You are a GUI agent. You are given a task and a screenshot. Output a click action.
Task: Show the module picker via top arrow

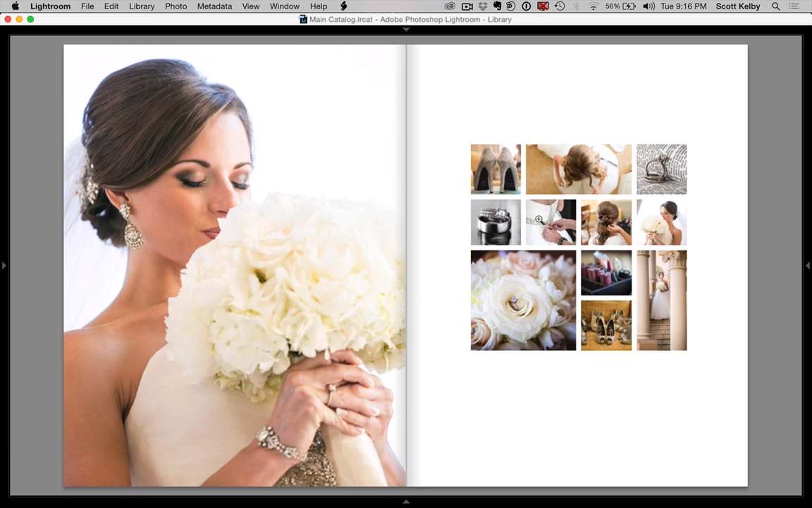tap(406, 30)
